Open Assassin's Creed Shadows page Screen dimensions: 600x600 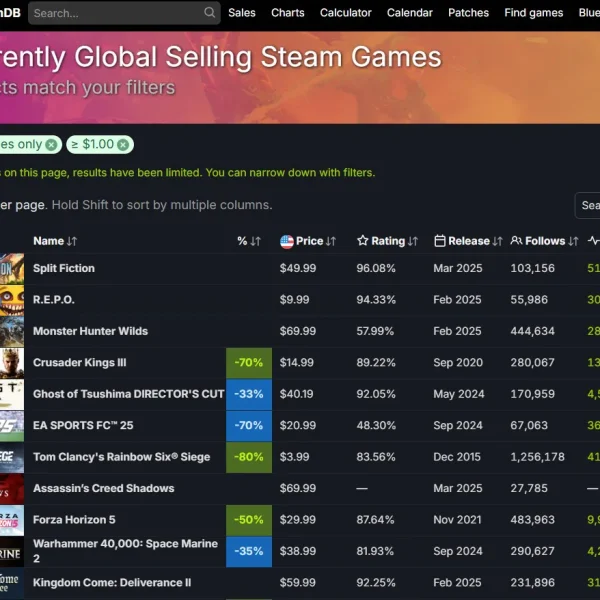[x=103, y=488]
